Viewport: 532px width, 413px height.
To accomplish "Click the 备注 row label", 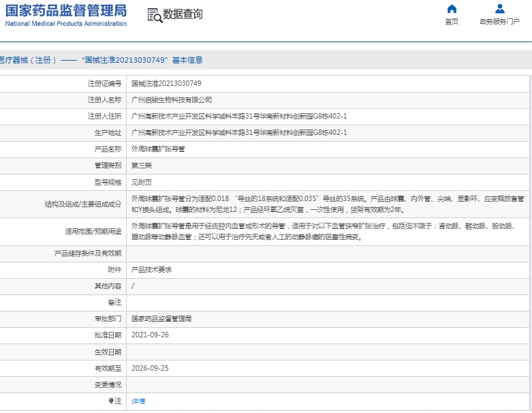I will (x=114, y=303).
